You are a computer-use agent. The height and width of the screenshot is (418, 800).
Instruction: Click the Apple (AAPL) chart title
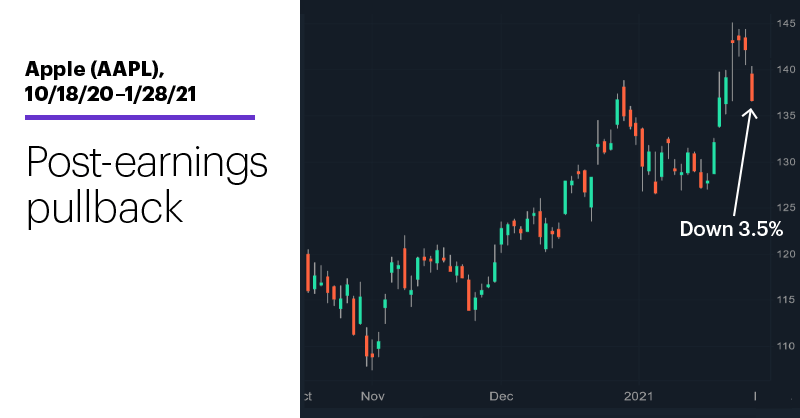click(x=94, y=69)
